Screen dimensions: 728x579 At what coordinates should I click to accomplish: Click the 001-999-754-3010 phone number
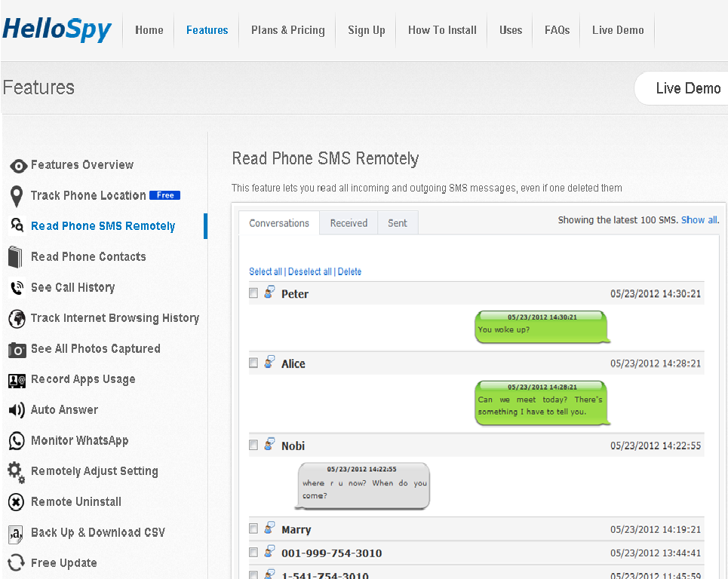tap(331, 553)
